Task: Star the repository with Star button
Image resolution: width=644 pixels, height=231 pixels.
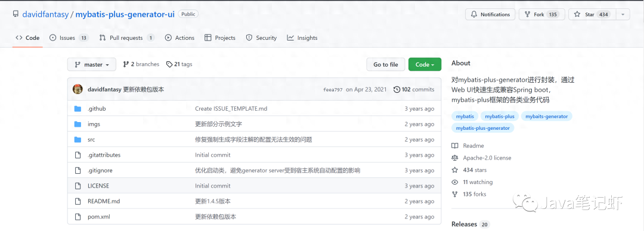Action: click(x=592, y=14)
